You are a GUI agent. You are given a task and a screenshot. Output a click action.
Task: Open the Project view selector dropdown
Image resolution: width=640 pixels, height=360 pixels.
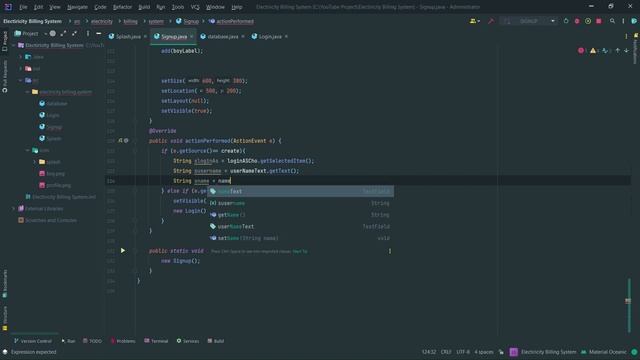pyautogui.click(x=31, y=33)
